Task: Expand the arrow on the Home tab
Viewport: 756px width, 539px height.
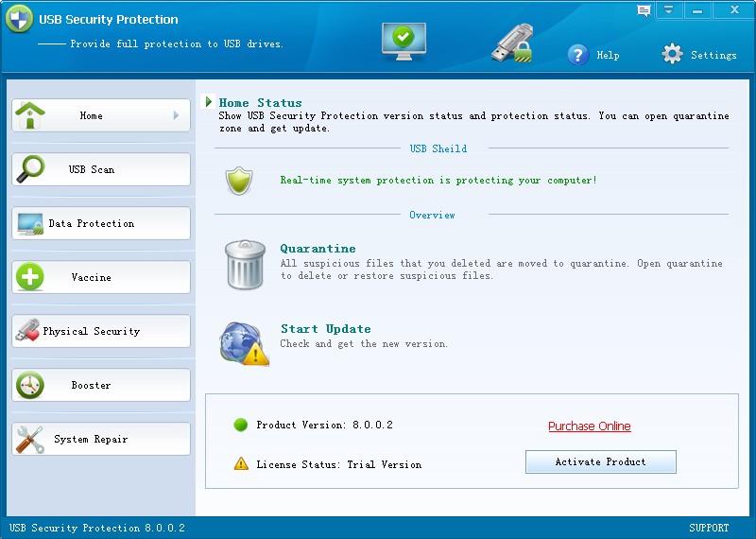Action: pos(177,115)
